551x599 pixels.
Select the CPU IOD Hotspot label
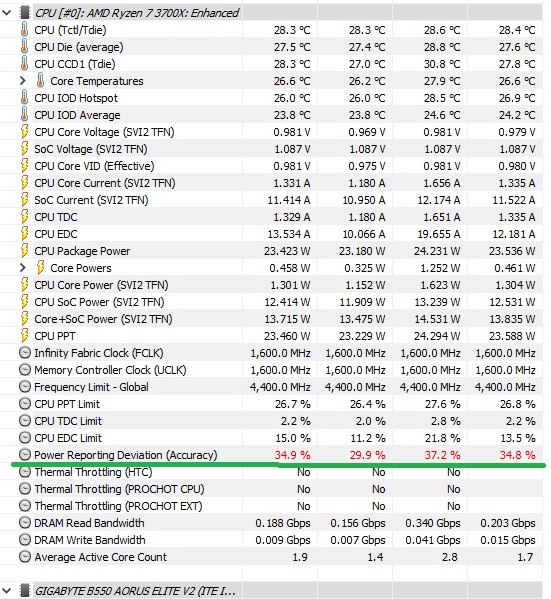point(76,98)
